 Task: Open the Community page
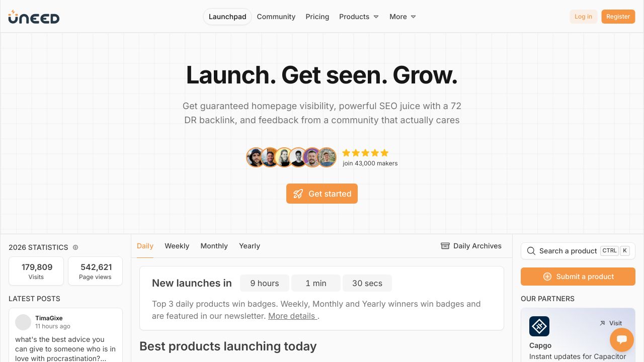276,17
